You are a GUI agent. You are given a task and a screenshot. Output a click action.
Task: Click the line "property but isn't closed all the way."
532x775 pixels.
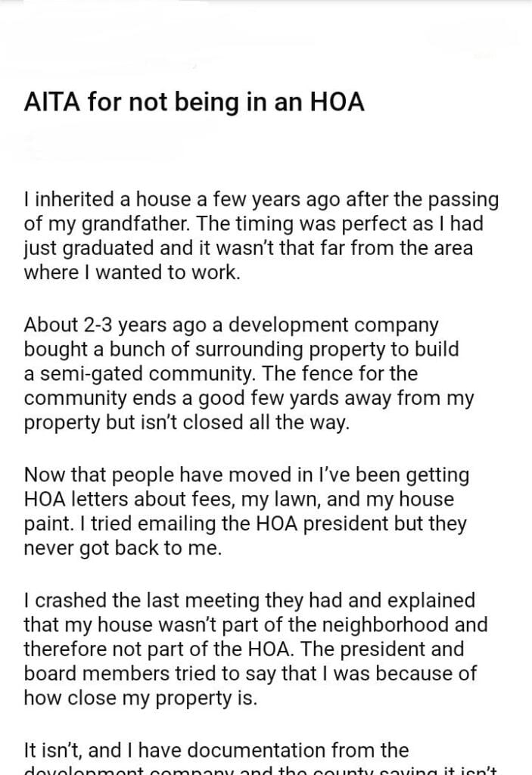pos(187,422)
